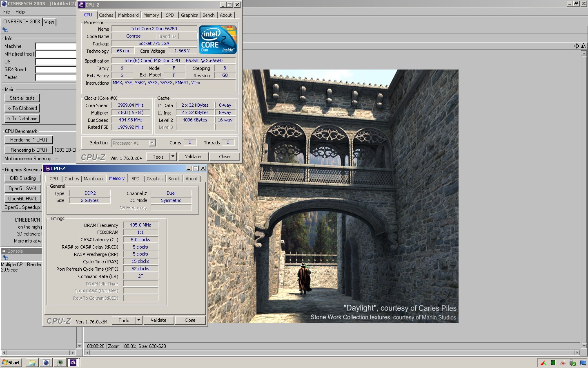588x368 pixels.
Task: Run the OpenGL SW-L benchmark
Action: point(23,188)
